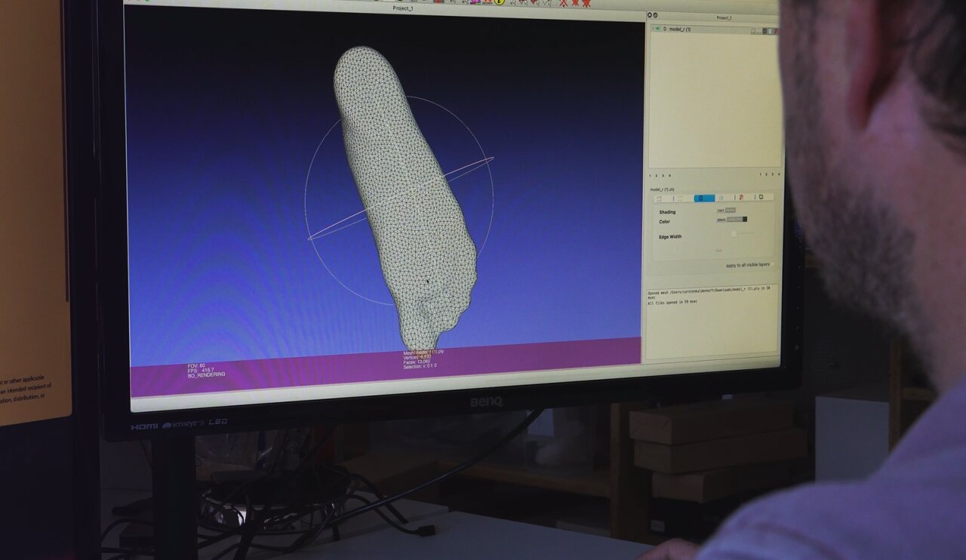Select the points render mode icon
The width and height of the screenshot is (966, 560).
(680, 198)
